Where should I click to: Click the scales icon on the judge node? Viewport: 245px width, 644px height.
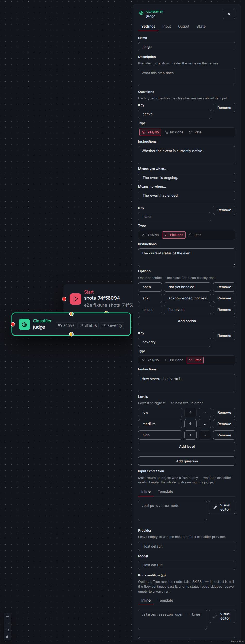click(24, 324)
